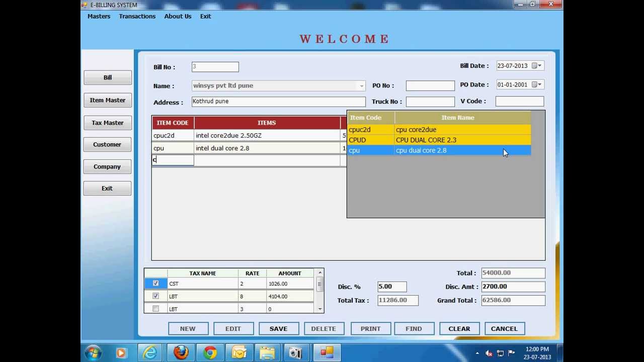This screenshot has height=362, width=644.
Task: Click the camera application taskbar icon
Action: 296,352
